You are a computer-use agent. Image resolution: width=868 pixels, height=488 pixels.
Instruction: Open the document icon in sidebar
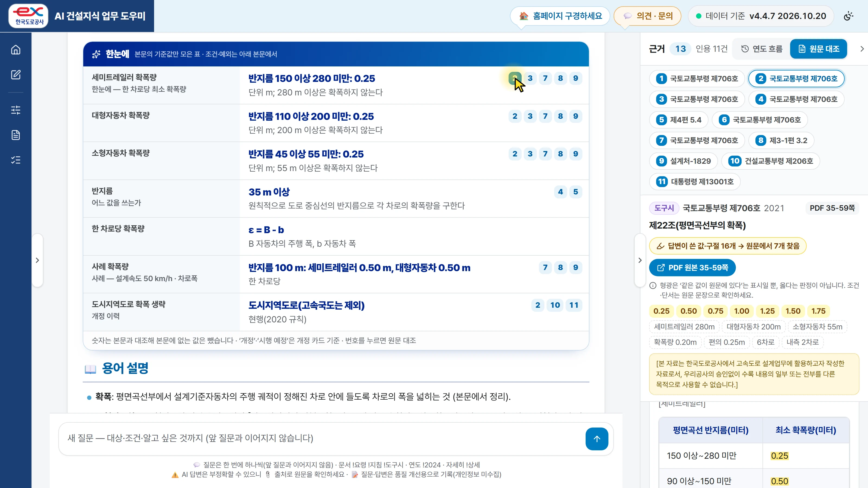pos(15,135)
